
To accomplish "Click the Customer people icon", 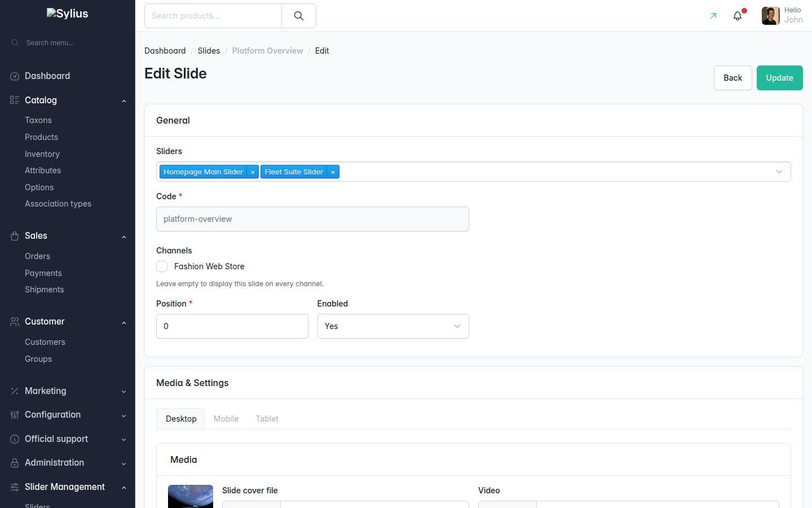I will [x=15, y=322].
